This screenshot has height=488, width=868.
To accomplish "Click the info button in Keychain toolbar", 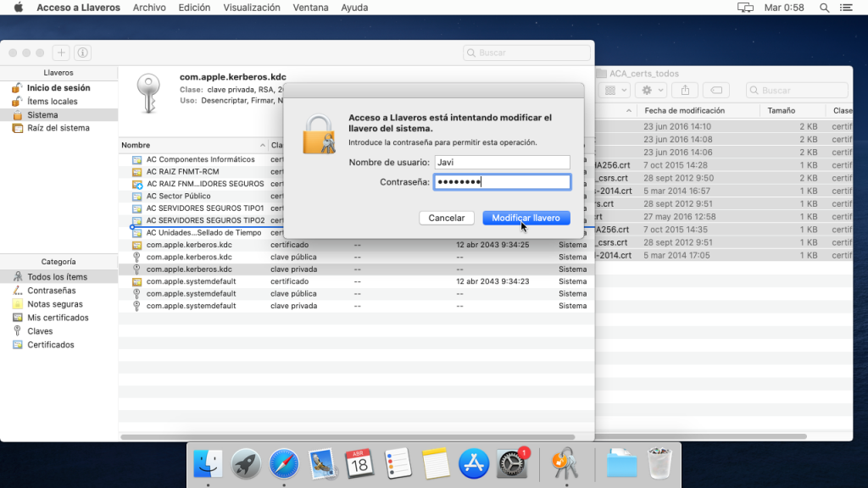I will [82, 53].
